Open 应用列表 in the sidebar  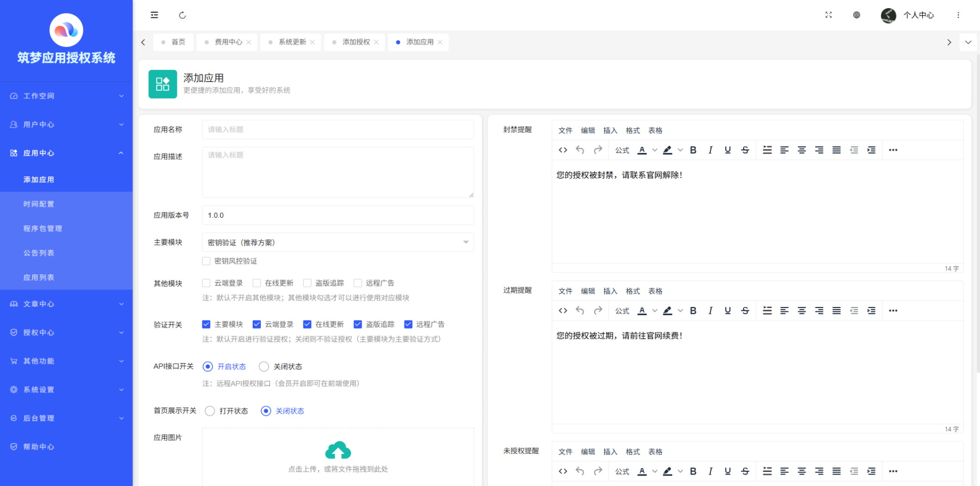point(39,278)
